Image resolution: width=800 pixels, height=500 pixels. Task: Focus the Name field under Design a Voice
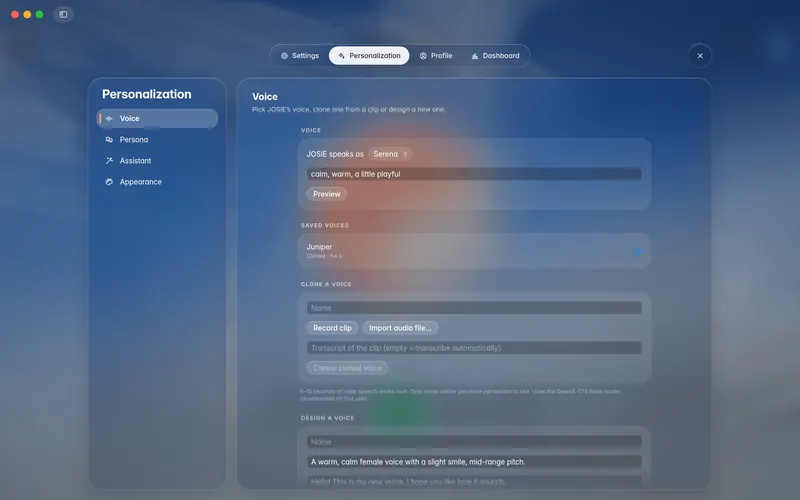tap(474, 442)
